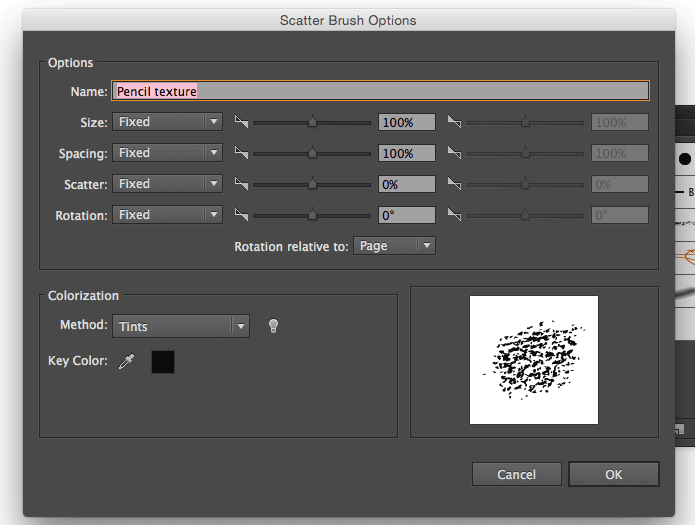The width and height of the screenshot is (695, 525).
Task: Click the black Key Color swatch
Action: (x=163, y=362)
